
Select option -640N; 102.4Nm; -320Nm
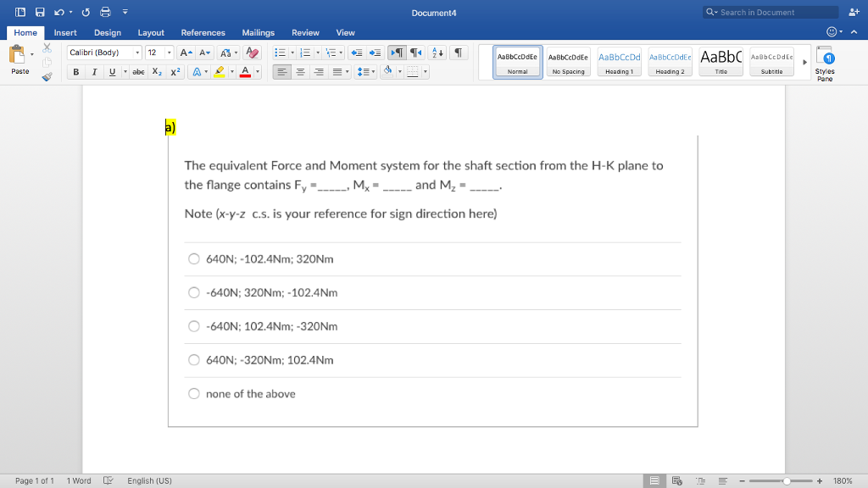click(194, 326)
